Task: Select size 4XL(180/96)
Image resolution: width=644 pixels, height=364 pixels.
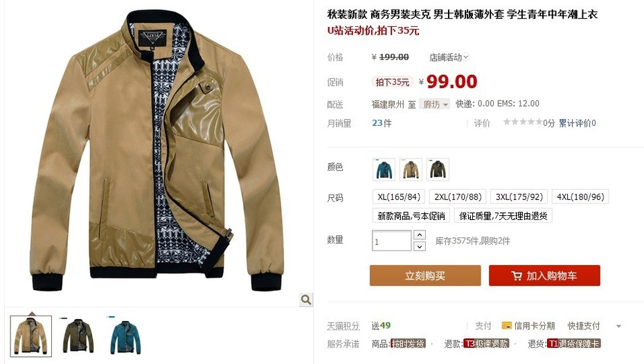Action: (580, 197)
